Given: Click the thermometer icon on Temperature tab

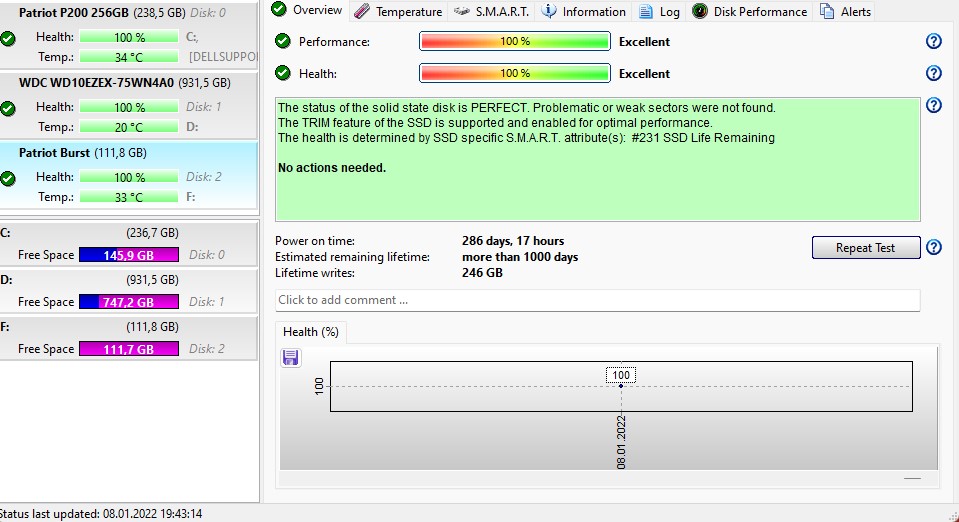Looking at the screenshot, I should tap(362, 11).
